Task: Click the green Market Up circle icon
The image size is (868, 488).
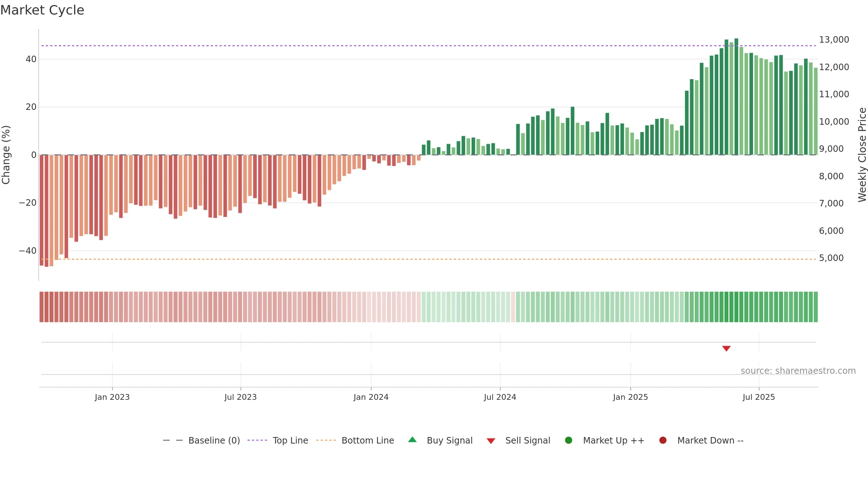Action: tap(569, 440)
